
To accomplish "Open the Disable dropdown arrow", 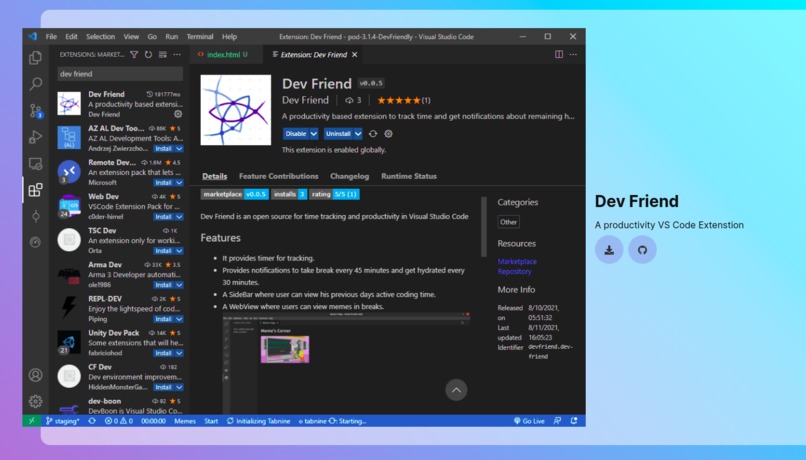I will (x=314, y=134).
